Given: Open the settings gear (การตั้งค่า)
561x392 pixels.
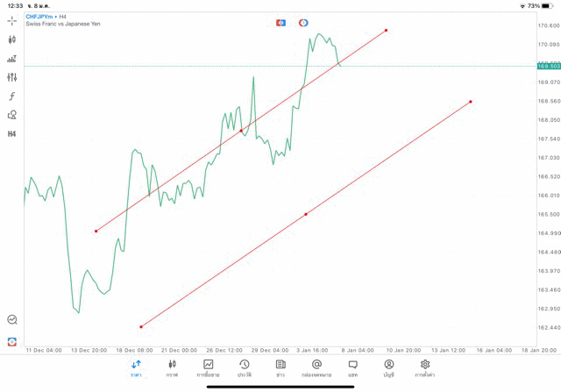Looking at the screenshot, I should click(x=425, y=367).
